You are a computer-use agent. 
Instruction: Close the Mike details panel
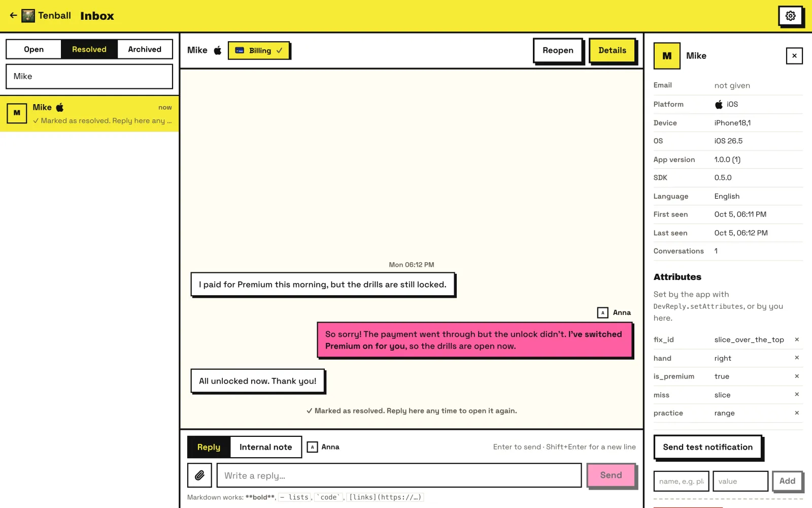[794, 56]
